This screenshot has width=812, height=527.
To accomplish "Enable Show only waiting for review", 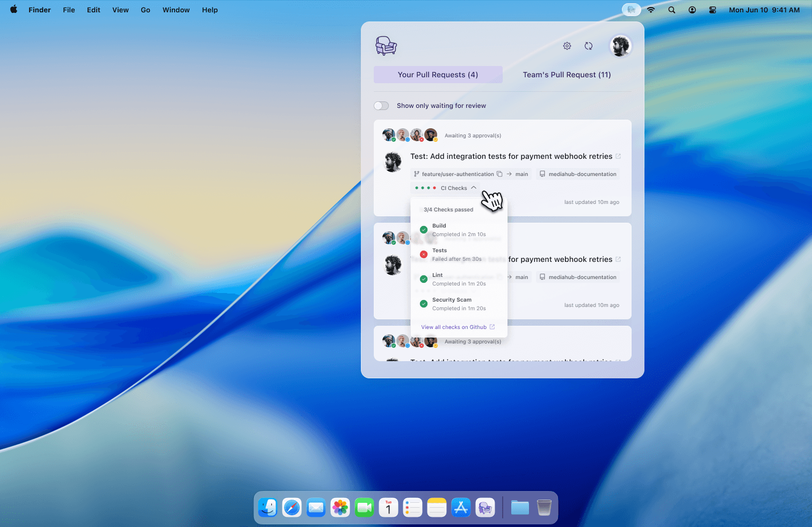I will [x=381, y=106].
